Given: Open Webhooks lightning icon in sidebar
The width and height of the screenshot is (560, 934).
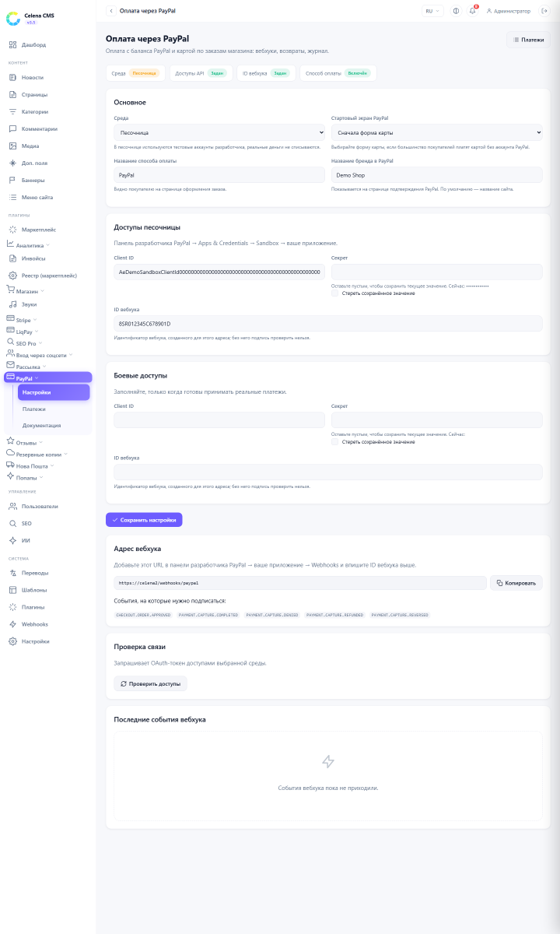Looking at the screenshot, I should point(12,624).
